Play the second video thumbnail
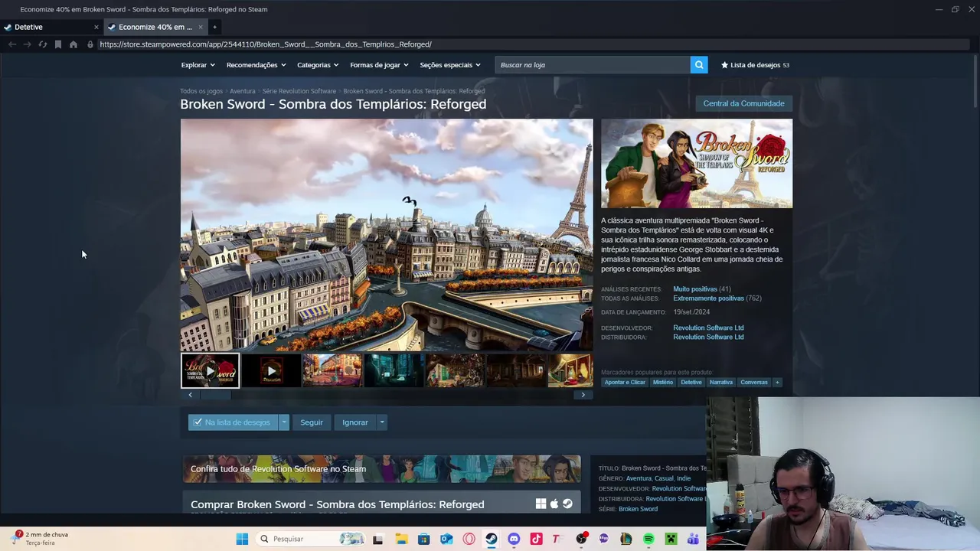The height and width of the screenshot is (551, 980). tap(271, 370)
